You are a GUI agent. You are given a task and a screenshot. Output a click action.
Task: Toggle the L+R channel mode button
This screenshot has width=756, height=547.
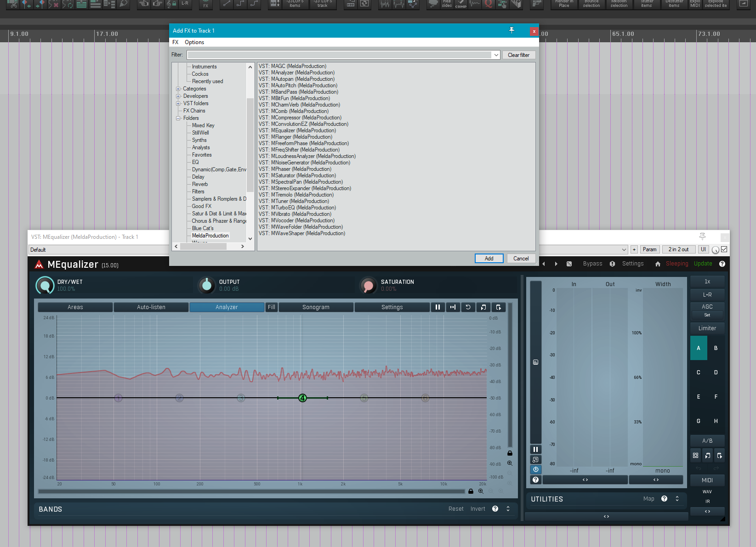point(707,295)
